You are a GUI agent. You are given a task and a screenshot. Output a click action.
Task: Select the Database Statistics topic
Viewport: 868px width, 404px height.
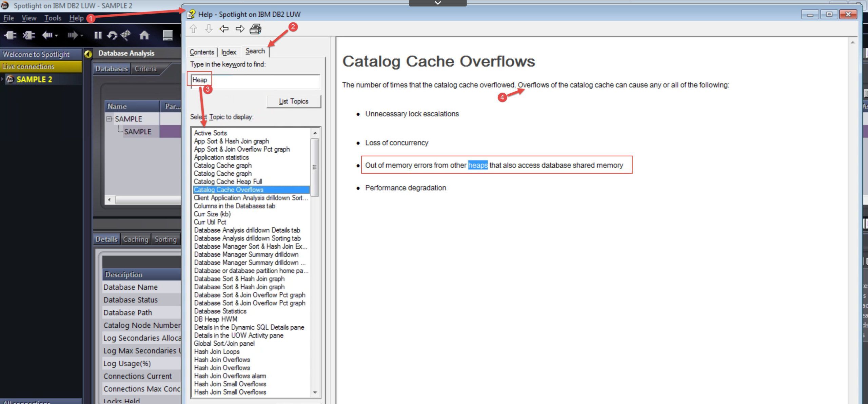220,311
